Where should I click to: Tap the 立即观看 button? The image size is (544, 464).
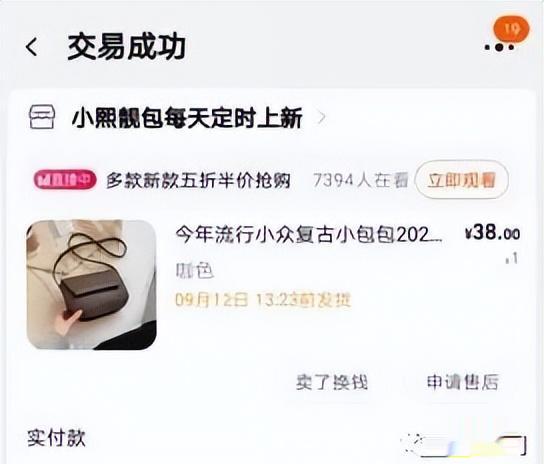point(462,180)
